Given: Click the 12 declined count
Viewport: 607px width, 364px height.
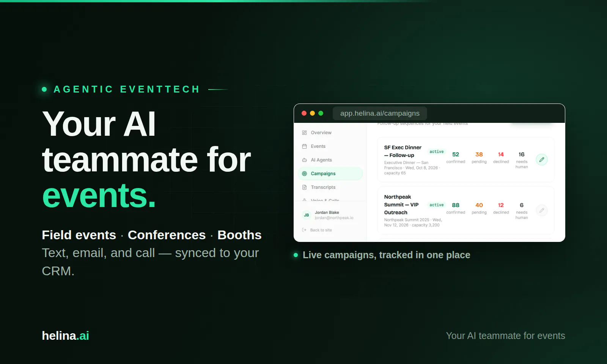Looking at the screenshot, I should [501, 209].
